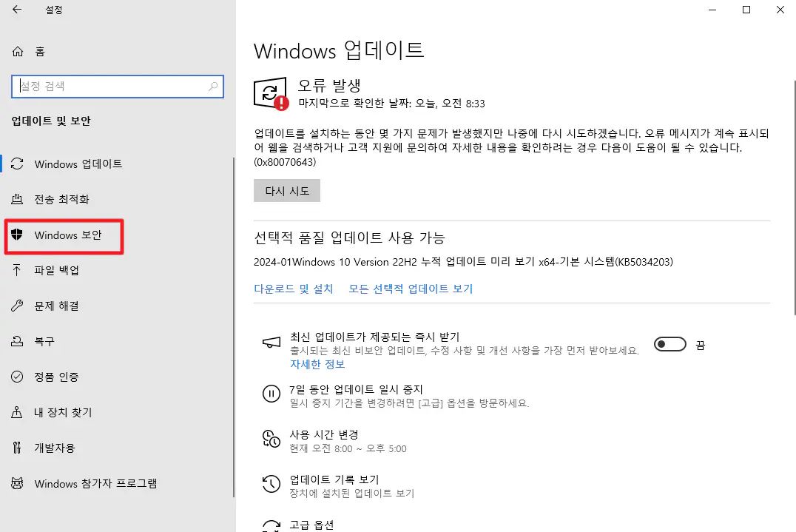
Task: Open 업데이트 기록 보기 option
Action: pos(334,479)
